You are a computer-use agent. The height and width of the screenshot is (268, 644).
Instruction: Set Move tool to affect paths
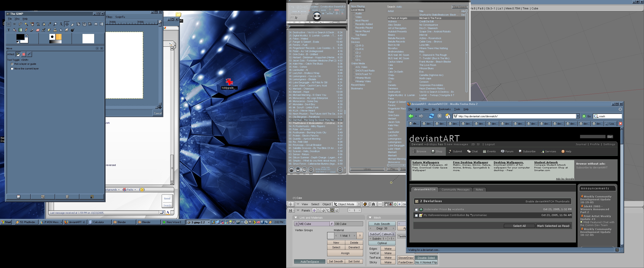pyautogui.click(x=29, y=54)
